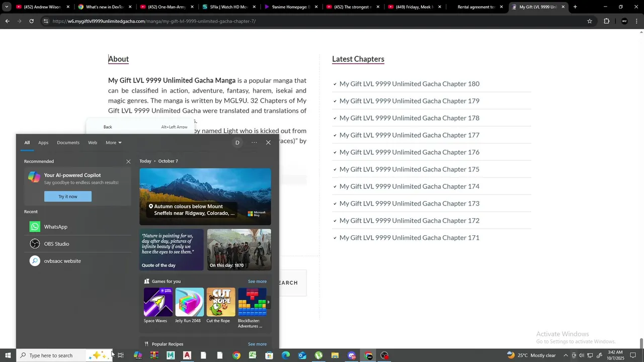Click 'See more' for Popular Recipes
This screenshot has height=362, width=644.
[257, 344]
